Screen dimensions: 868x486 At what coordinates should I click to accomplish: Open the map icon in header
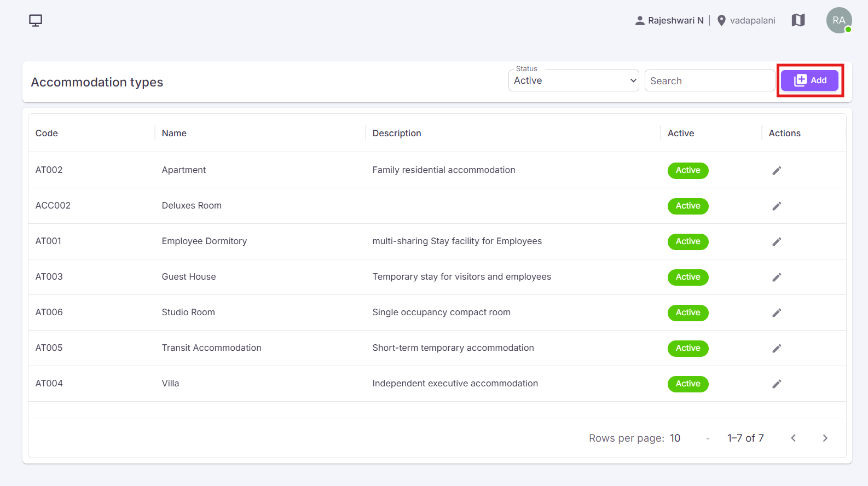click(798, 20)
